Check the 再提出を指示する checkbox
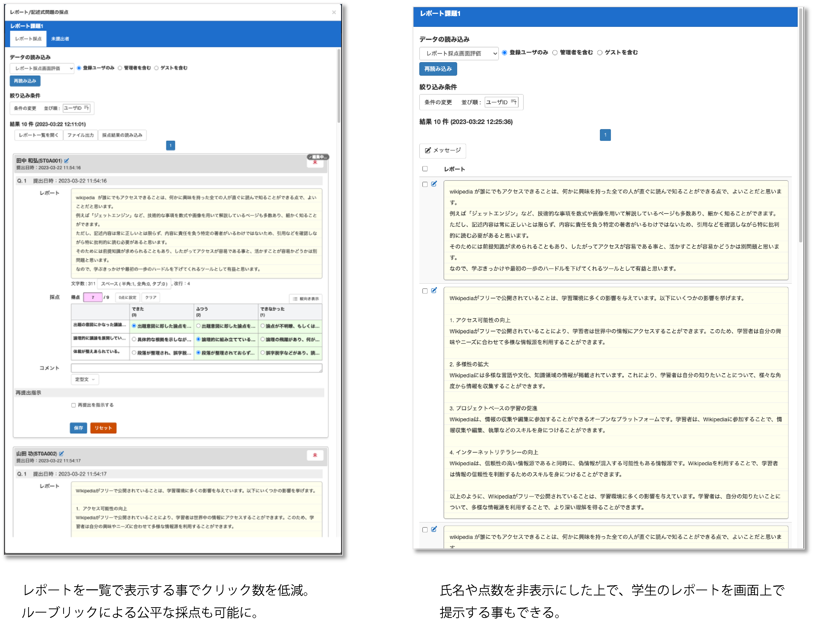Viewport: 813px width, 644px height. coord(73,405)
